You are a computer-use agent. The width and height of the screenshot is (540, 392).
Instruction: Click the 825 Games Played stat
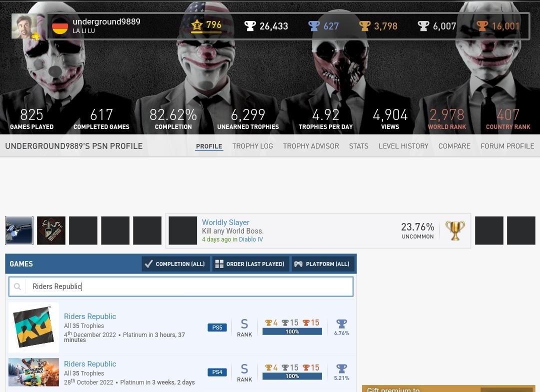tap(31, 119)
